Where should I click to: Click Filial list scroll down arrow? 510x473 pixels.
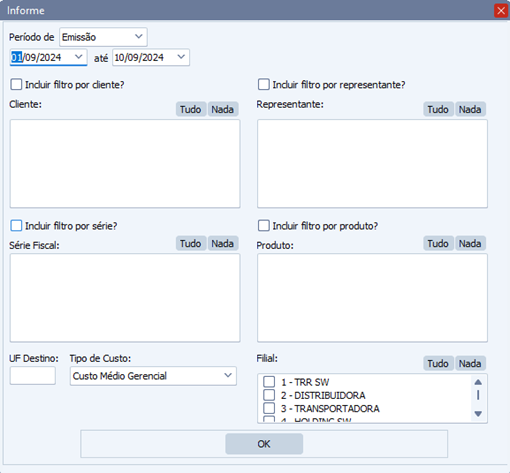[478, 414]
